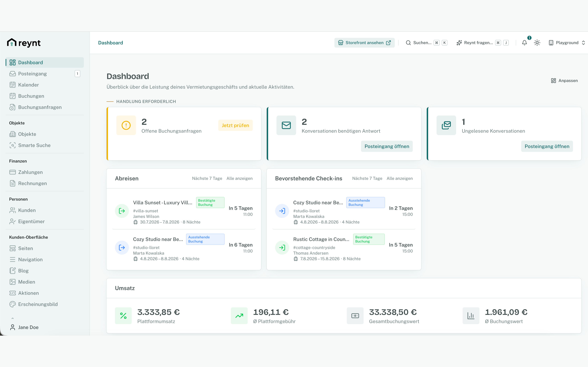Image resolution: width=588 pixels, height=367 pixels.
Task: Click the envelope icon on Konversationen card
Action: (x=286, y=125)
